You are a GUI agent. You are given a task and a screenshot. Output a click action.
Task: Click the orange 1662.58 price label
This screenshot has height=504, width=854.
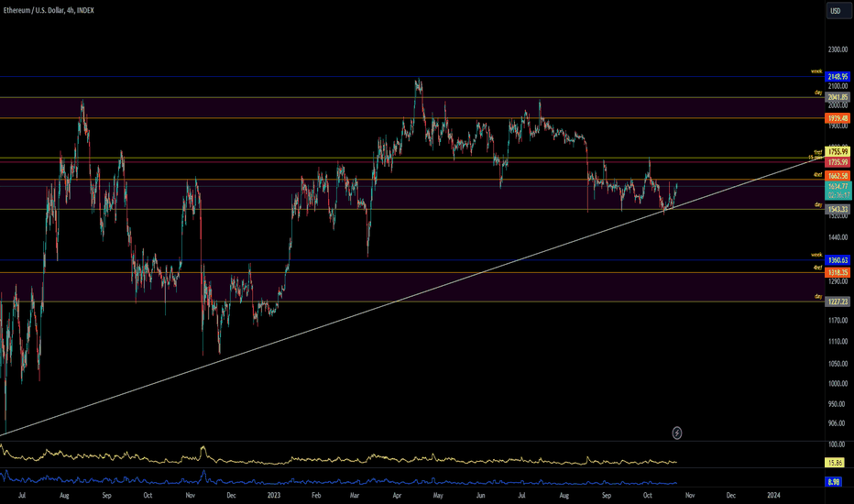point(837,175)
